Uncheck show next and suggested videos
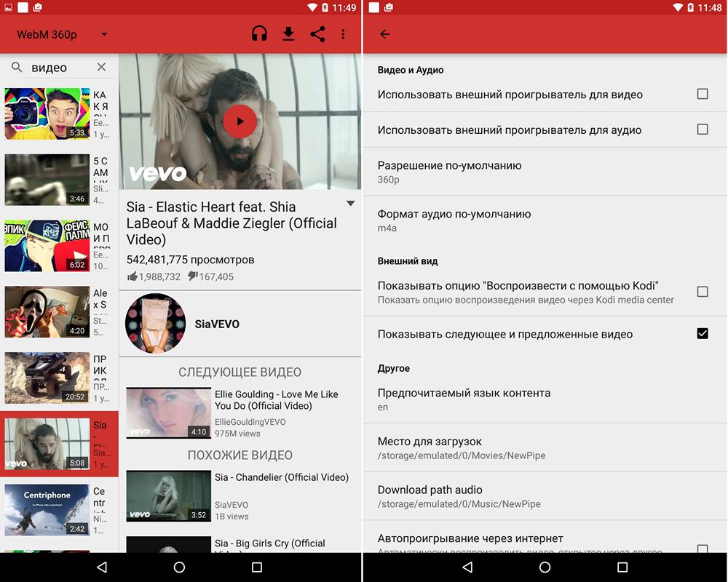This screenshot has width=728, height=582. click(x=703, y=334)
